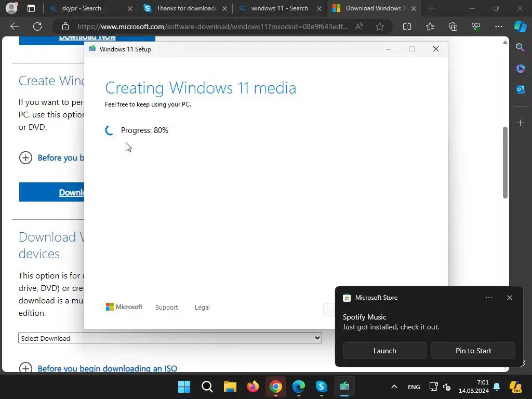This screenshot has height=399, width=532.
Task: Open tab actions menu icon
Action: point(31,8)
